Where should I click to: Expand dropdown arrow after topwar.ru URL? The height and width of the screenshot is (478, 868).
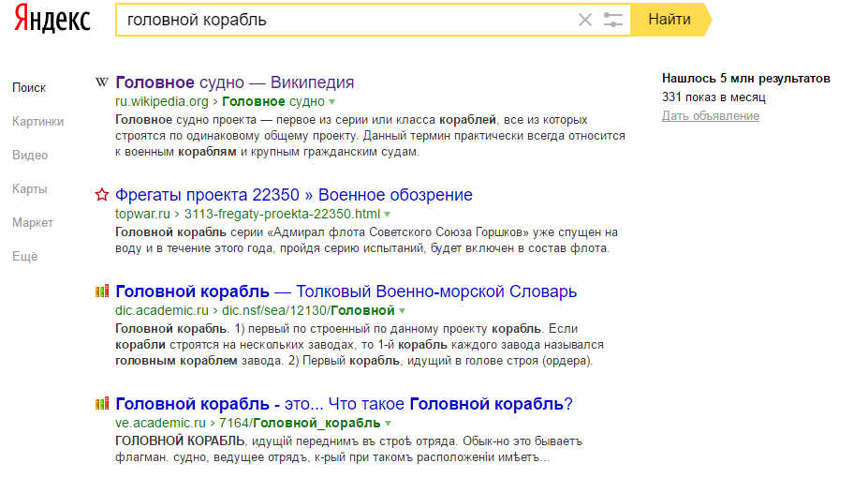coord(388,215)
